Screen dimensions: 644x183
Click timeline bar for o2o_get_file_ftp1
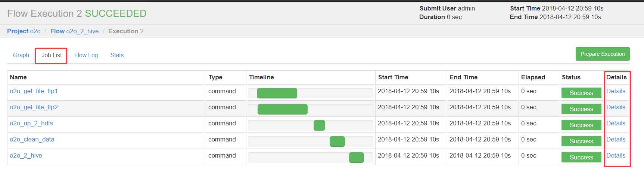(277, 93)
